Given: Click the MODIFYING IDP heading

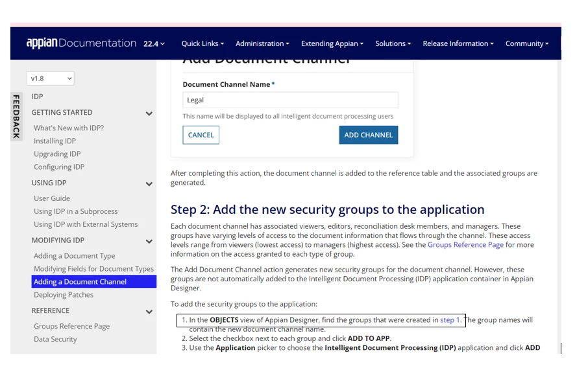Looking at the screenshot, I should click(x=58, y=240).
